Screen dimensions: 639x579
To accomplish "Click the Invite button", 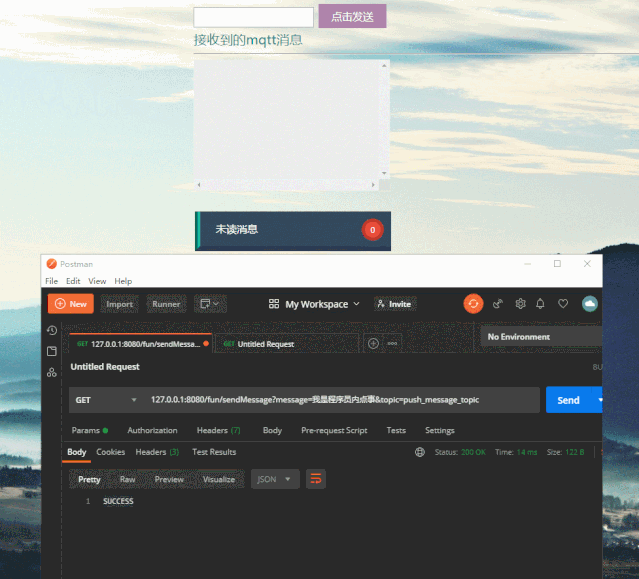I will click(395, 304).
